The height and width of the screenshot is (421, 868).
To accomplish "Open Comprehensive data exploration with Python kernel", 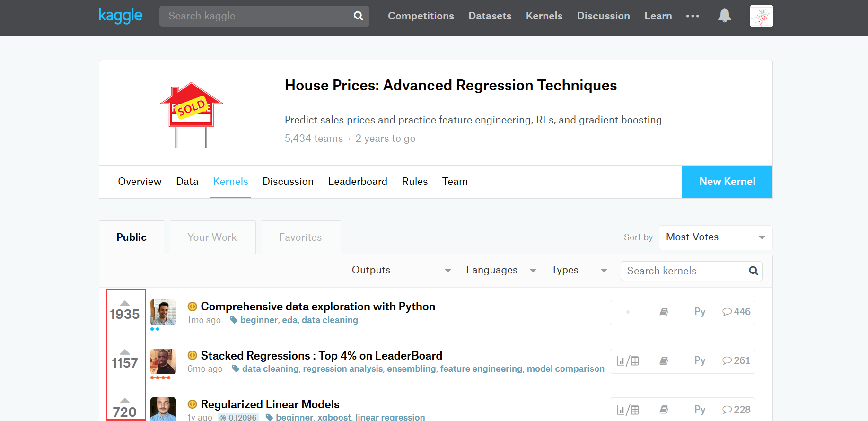I will point(318,307).
